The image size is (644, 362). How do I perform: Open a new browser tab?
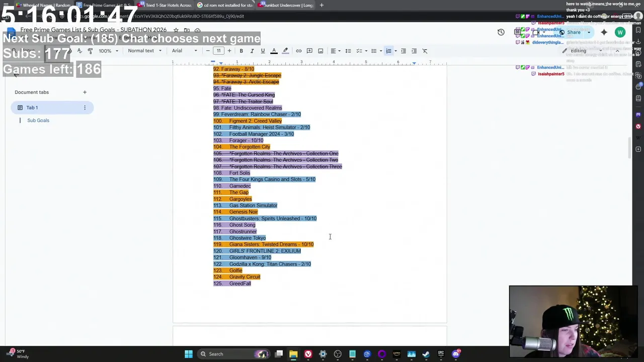[x=321, y=5]
